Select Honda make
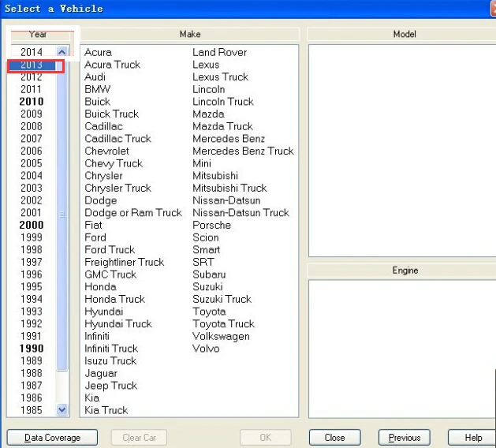 tap(100, 286)
